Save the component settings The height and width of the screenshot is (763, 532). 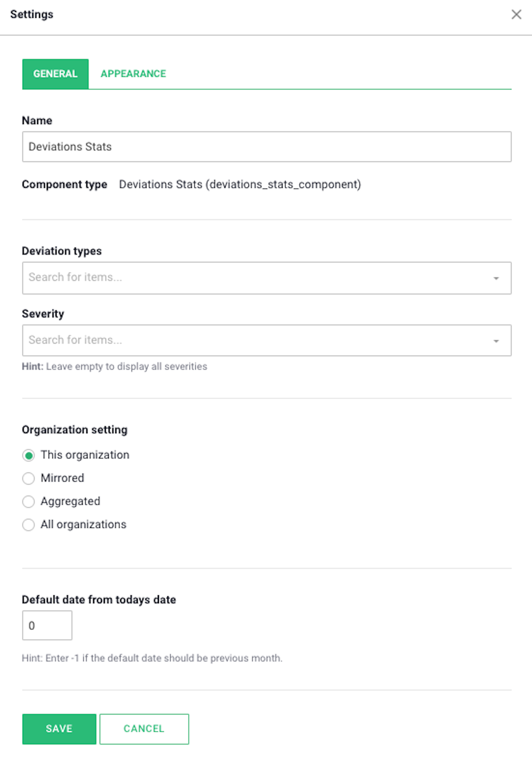(59, 729)
